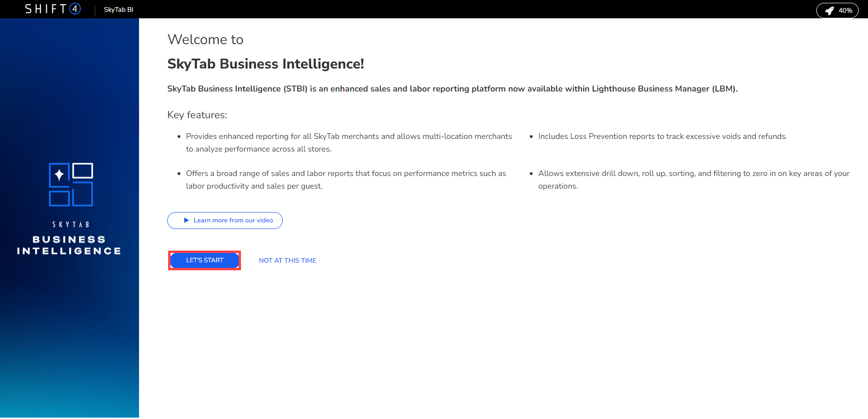Click the Key features label
This screenshot has height=419, width=868.
pos(197,115)
